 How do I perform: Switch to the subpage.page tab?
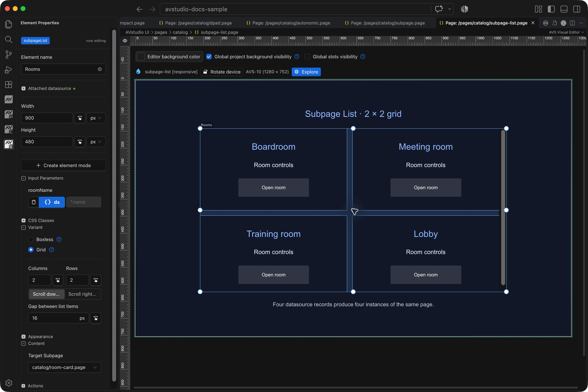pyautogui.click(x=384, y=23)
